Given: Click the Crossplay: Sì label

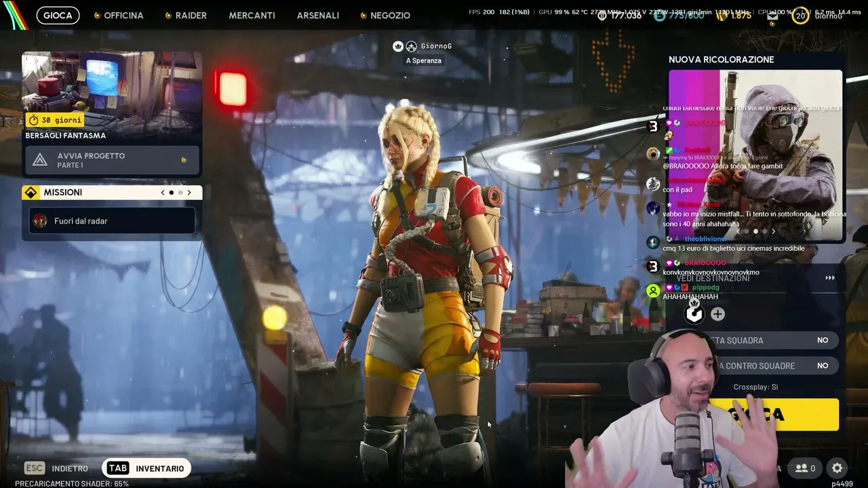Looking at the screenshot, I should [x=755, y=387].
